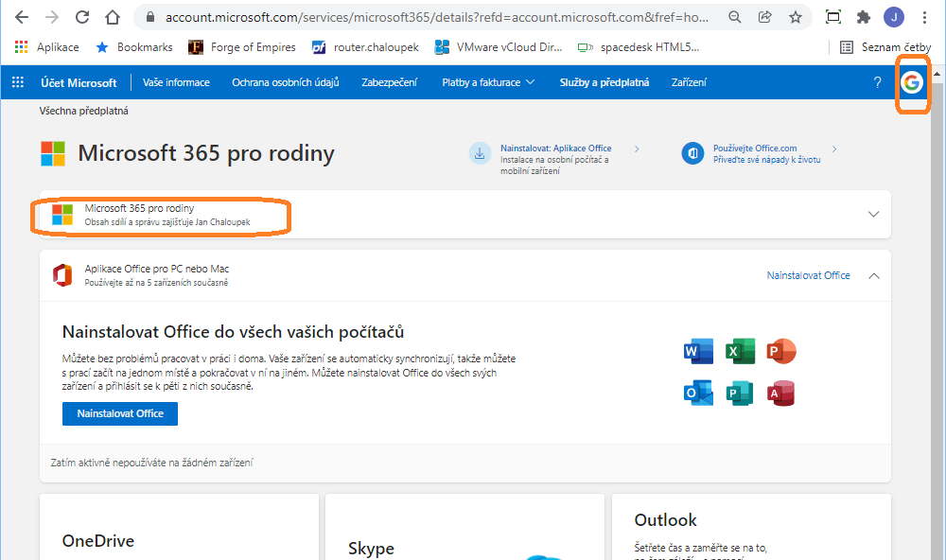The height and width of the screenshot is (560, 946).
Task: Click Používejte Office.com link
Action: point(755,148)
